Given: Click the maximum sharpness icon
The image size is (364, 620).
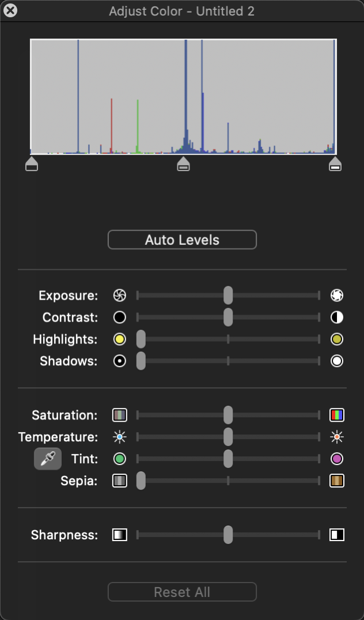Looking at the screenshot, I should (337, 535).
